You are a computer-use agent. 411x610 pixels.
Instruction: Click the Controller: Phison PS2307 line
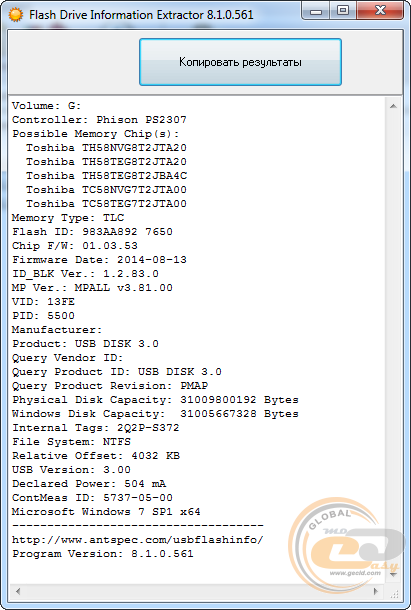pos(99,120)
